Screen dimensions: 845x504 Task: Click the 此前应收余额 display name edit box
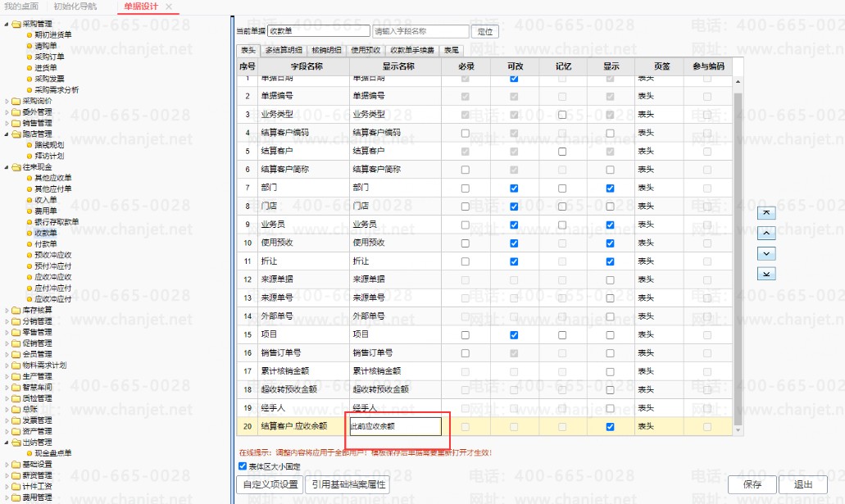coord(396,426)
